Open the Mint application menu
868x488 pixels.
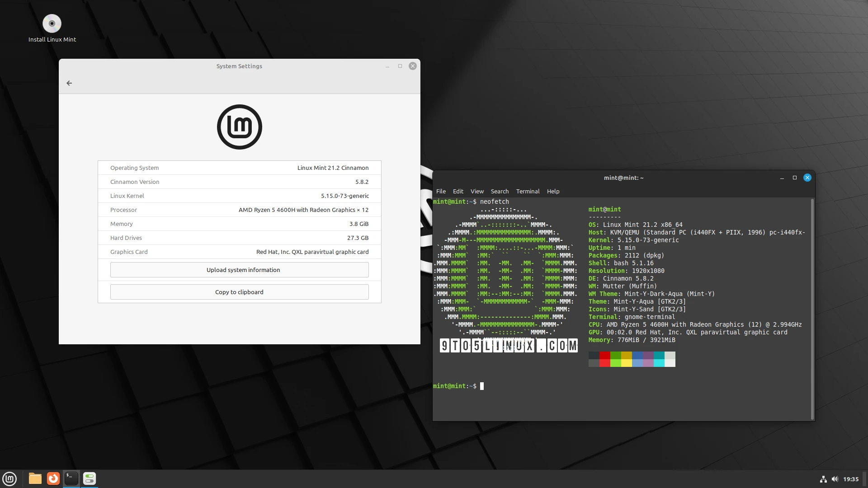pyautogui.click(x=9, y=479)
